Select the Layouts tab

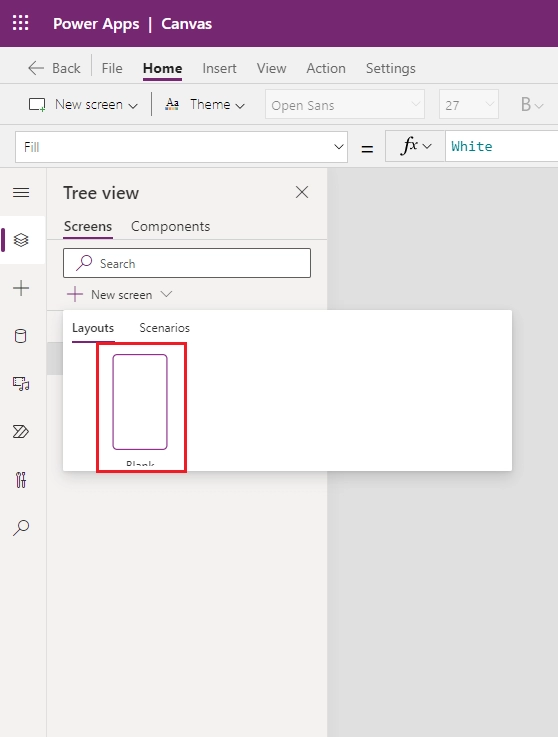click(x=93, y=328)
